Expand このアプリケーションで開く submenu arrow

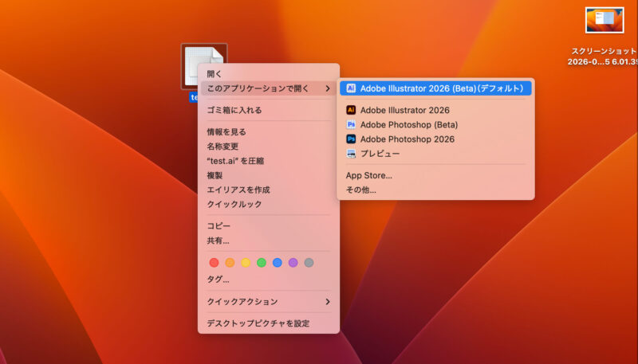pos(328,88)
